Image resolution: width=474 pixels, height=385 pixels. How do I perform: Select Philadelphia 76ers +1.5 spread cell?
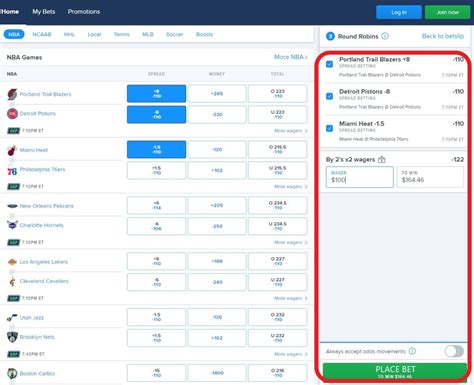(x=156, y=170)
